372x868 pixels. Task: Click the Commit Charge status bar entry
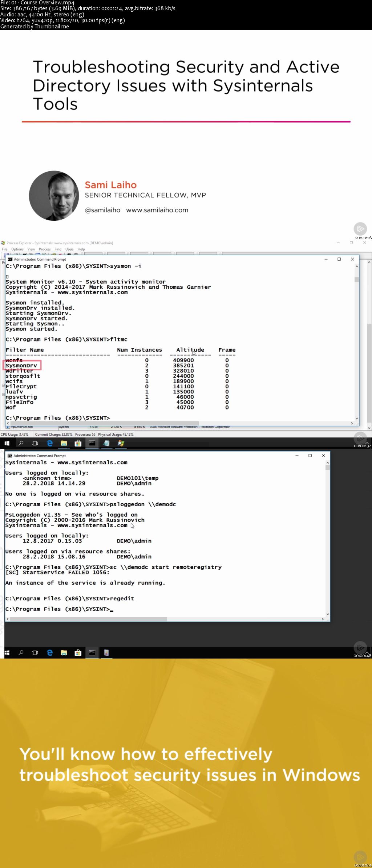click(54, 434)
